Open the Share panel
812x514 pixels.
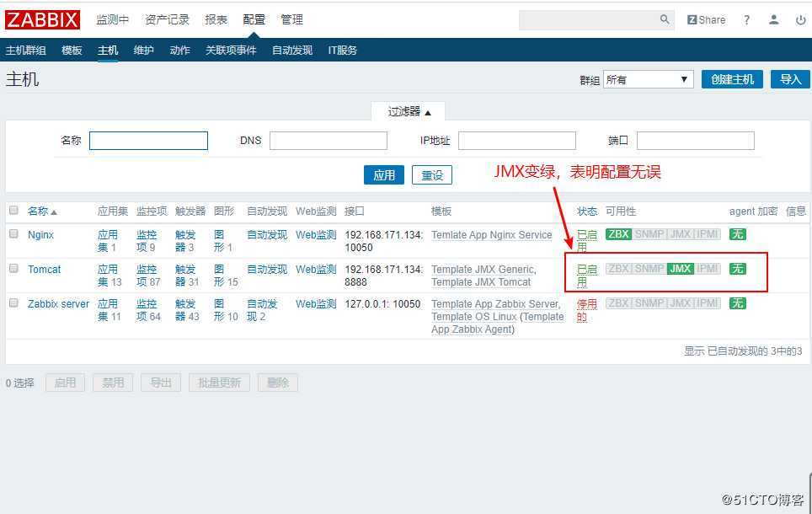tap(706, 19)
